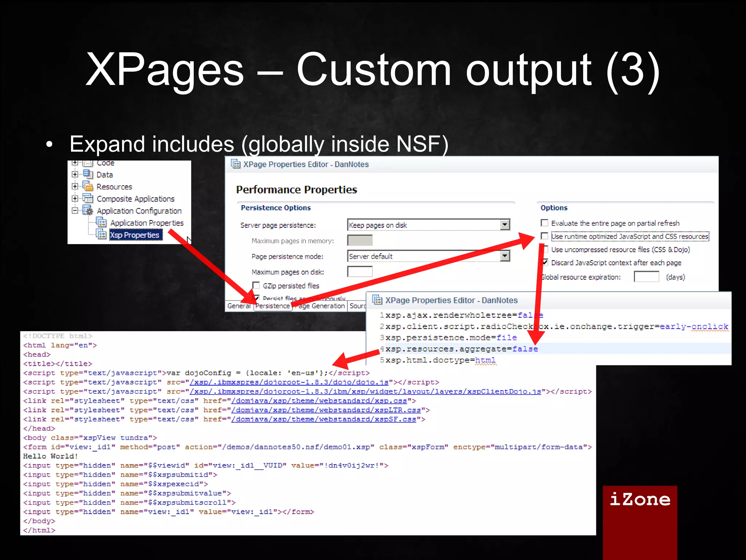The width and height of the screenshot is (746, 560).
Task: Enable runtime optimized JavaScript and CSS resources
Action: point(544,236)
